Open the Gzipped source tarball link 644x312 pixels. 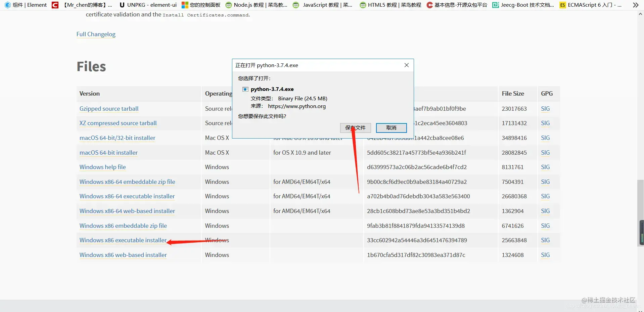(x=109, y=109)
